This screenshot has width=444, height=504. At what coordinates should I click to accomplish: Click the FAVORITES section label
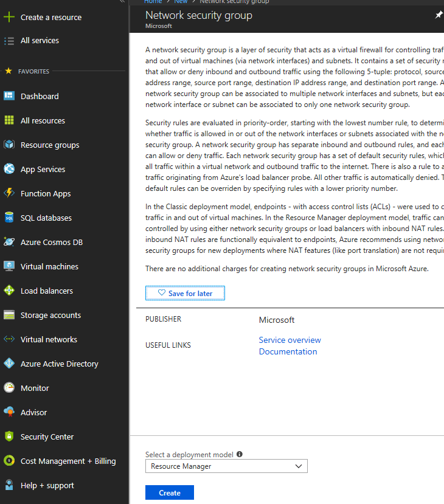[x=33, y=71]
